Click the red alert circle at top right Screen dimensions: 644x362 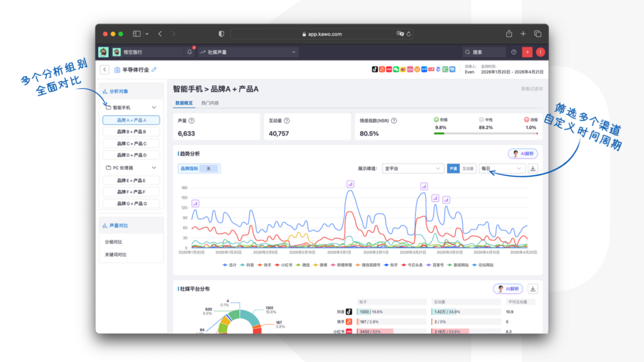click(540, 52)
